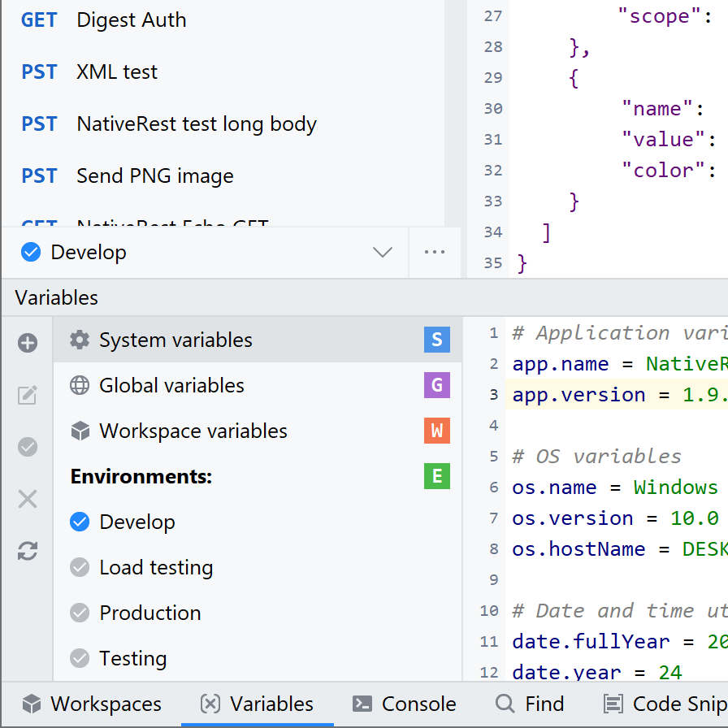
Task: Activate the Load testing environment check
Action: click(x=80, y=567)
